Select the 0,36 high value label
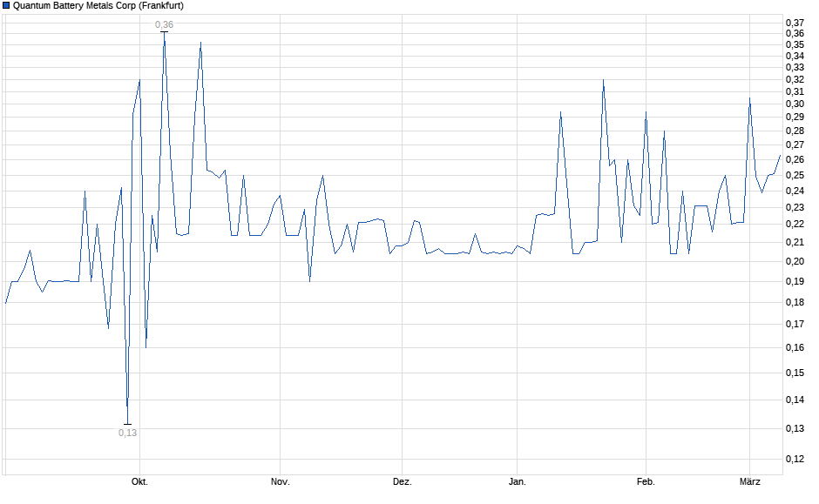819x504 pixels. [164, 24]
